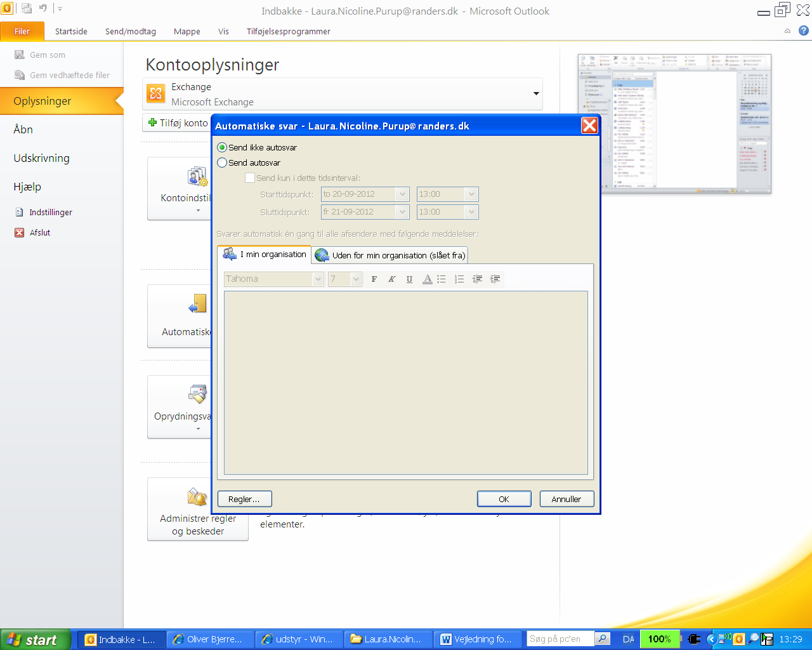Viewport: 812px width, 650px height.
Task: Open the Outlook help question mark icon
Action: tap(803, 30)
